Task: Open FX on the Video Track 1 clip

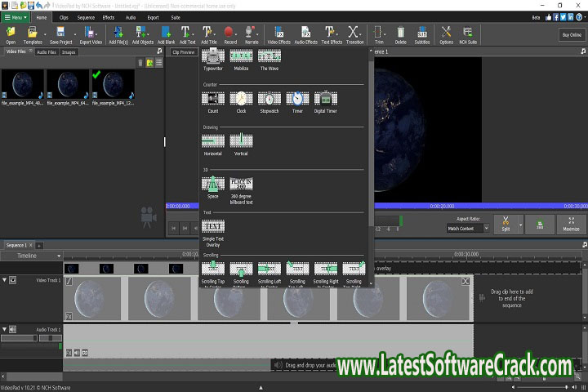Action: (x=69, y=317)
